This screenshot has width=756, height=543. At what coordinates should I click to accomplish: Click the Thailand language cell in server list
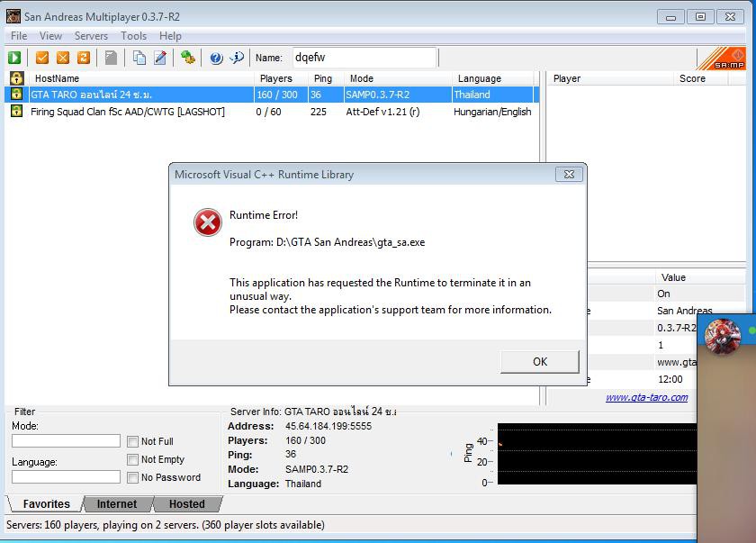click(x=472, y=95)
